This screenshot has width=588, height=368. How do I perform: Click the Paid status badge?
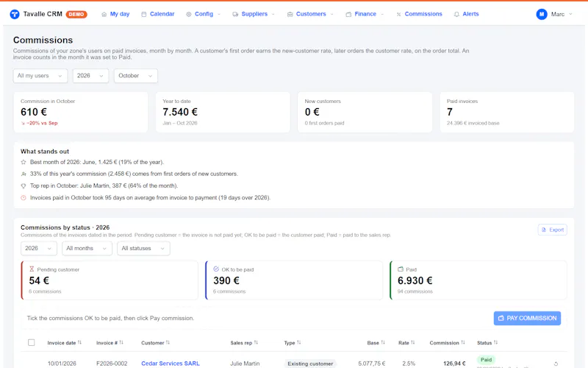coord(486,360)
